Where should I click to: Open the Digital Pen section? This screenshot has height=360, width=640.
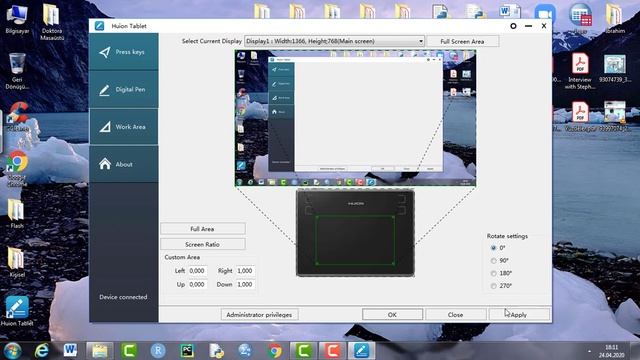tap(124, 89)
